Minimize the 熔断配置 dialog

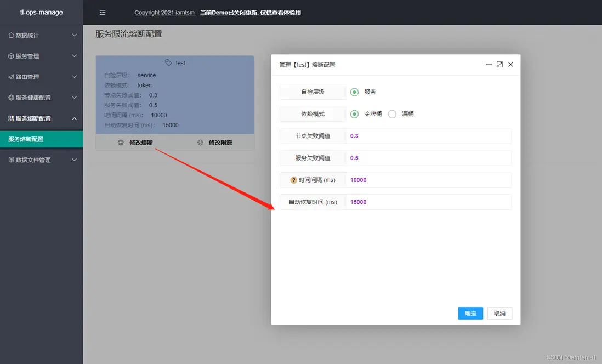coord(489,65)
